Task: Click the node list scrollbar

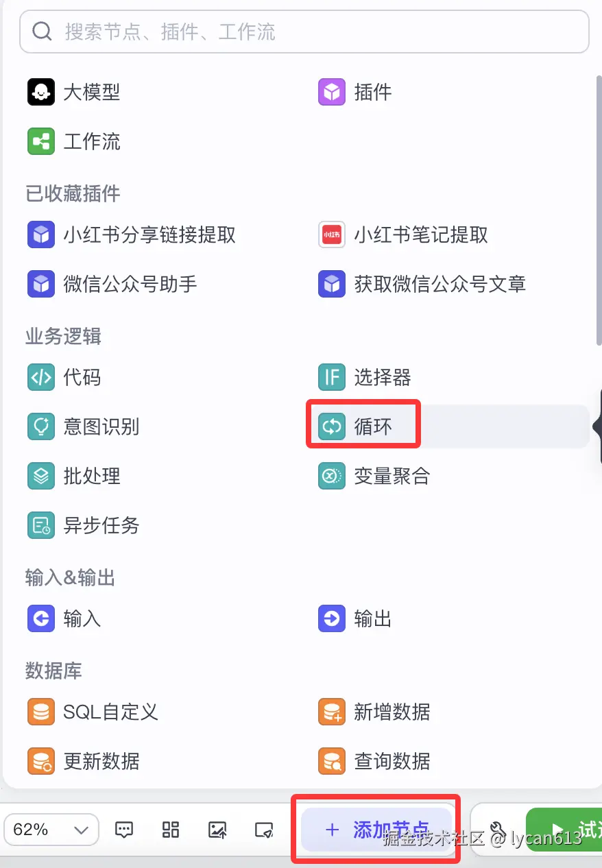Action: [x=598, y=206]
